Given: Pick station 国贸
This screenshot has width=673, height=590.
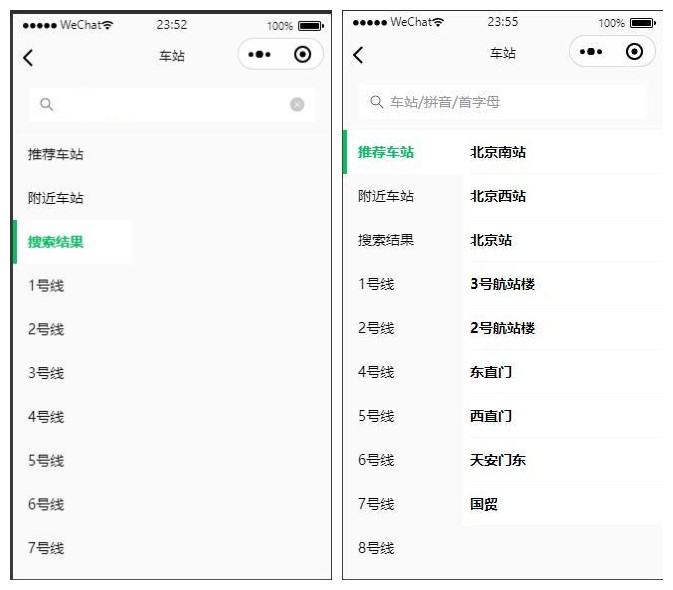Looking at the screenshot, I should (563, 504).
